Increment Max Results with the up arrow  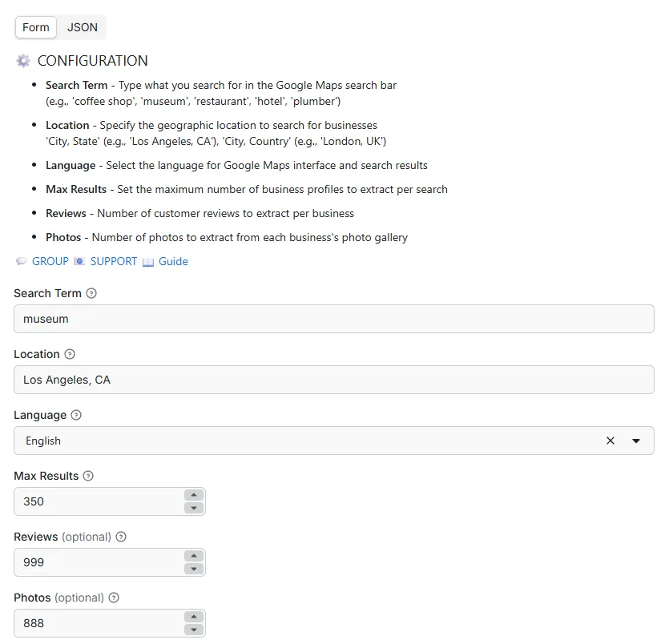(x=193, y=496)
